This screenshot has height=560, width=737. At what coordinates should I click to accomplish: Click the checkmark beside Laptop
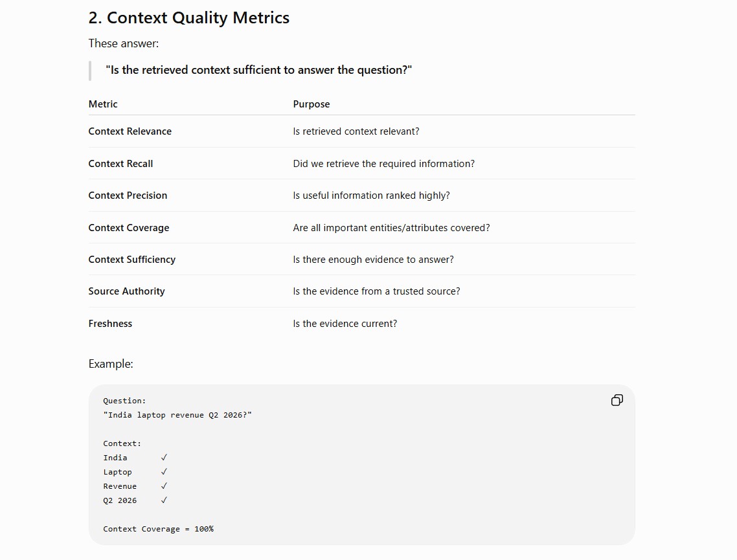tap(164, 472)
